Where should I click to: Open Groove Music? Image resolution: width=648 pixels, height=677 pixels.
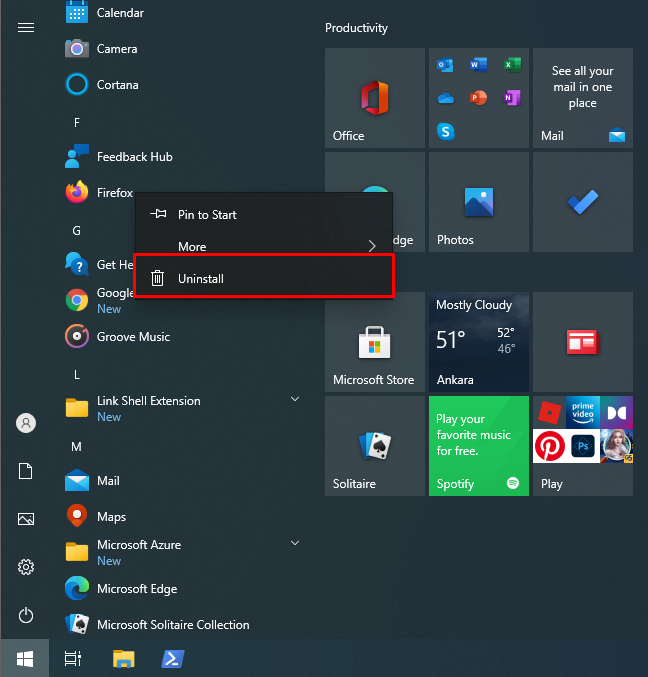[x=181, y=337]
